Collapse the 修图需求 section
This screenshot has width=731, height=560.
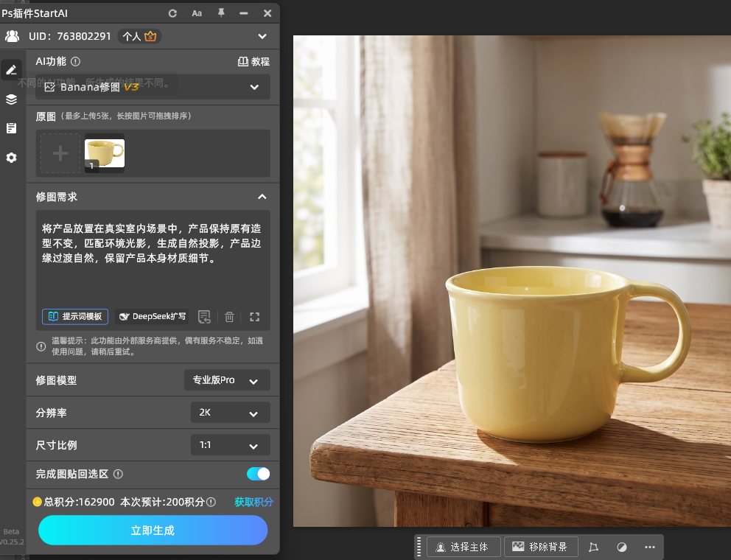click(x=262, y=197)
